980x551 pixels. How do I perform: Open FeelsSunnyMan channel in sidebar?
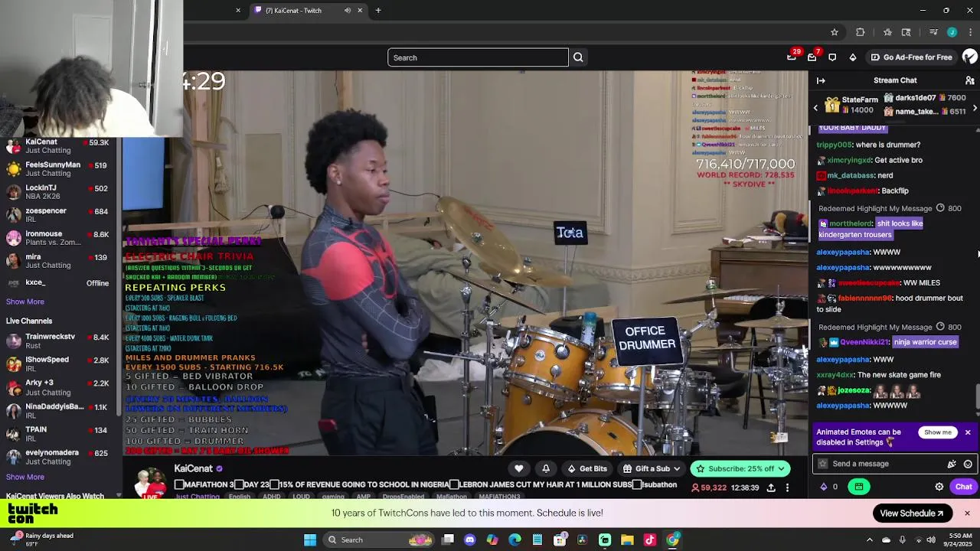point(57,169)
